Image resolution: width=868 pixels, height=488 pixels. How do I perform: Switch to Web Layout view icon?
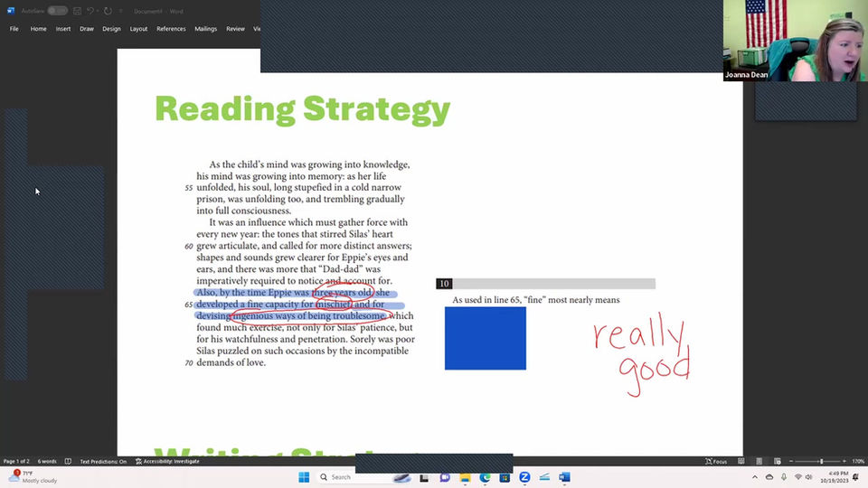[778, 461]
